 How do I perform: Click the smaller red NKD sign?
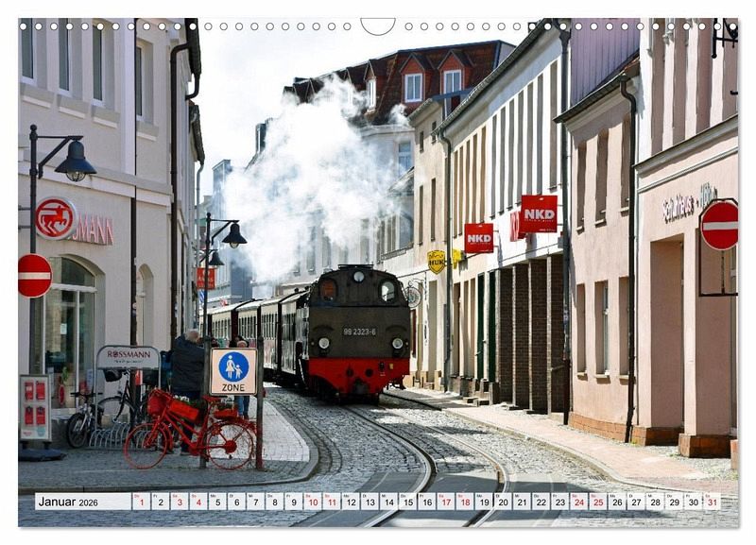click(479, 238)
